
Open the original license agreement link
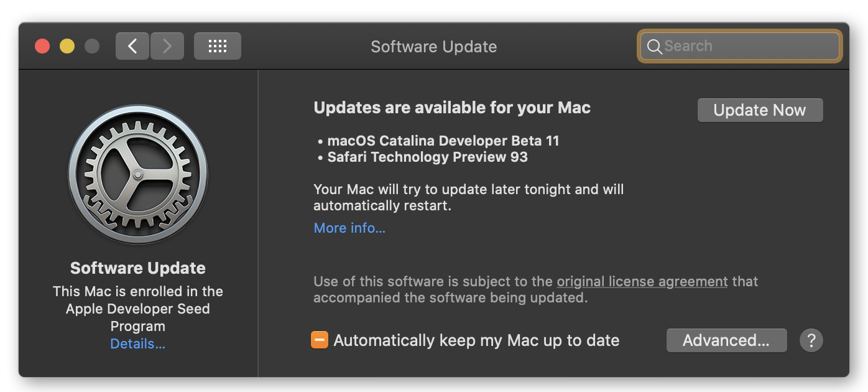tap(642, 281)
